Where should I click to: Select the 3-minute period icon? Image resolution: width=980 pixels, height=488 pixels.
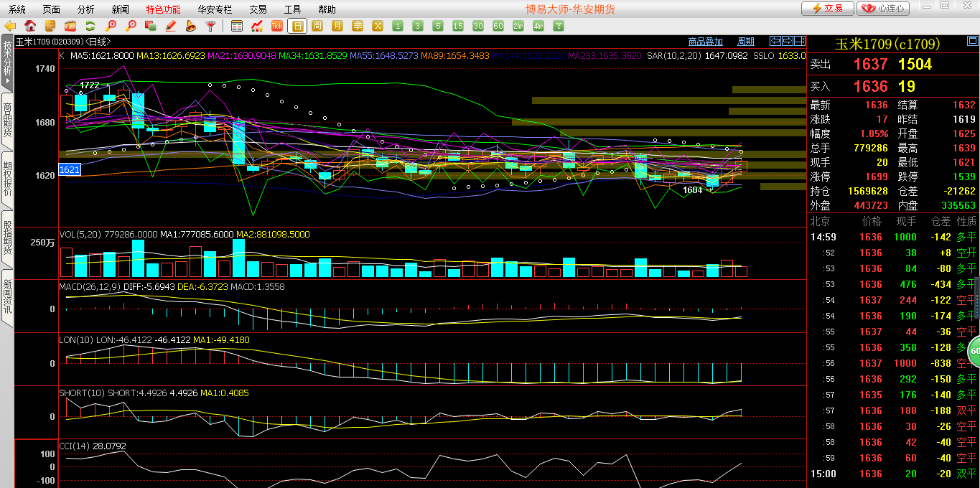[418, 26]
